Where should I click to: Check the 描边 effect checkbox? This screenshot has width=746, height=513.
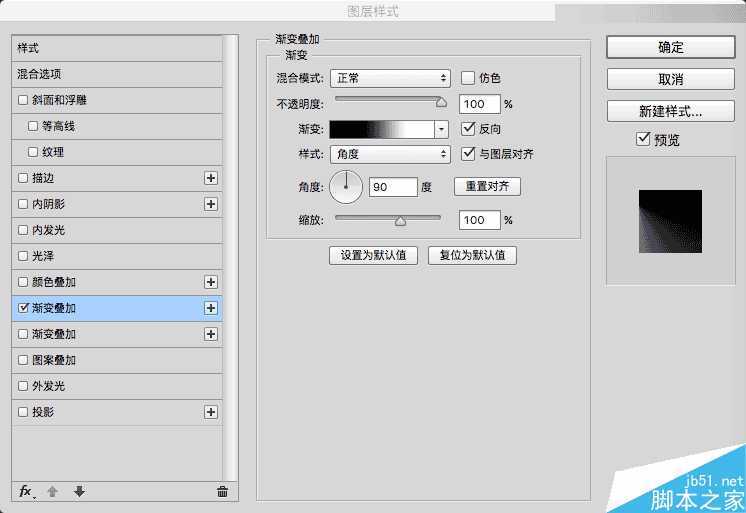coord(23,178)
